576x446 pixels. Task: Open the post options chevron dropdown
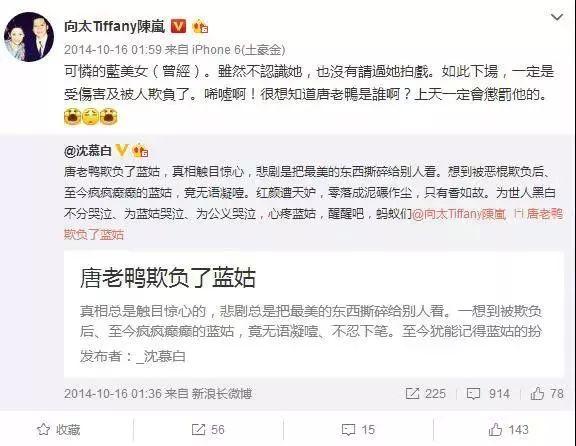click(x=557, y=17)
